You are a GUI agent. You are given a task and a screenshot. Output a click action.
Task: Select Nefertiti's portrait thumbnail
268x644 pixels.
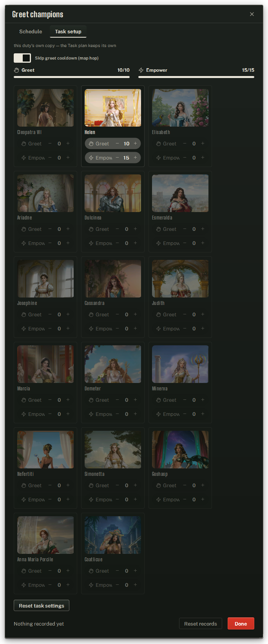pos(45,450)
